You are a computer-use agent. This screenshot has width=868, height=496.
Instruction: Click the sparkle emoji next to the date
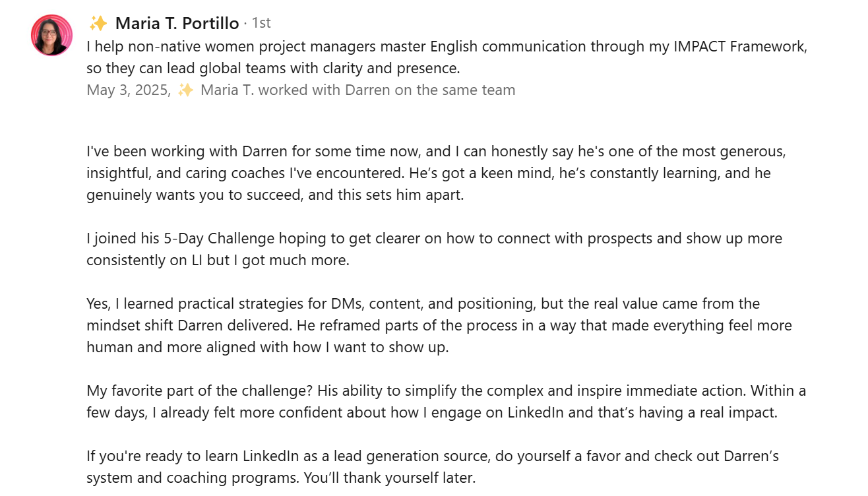tap(185, 90)
